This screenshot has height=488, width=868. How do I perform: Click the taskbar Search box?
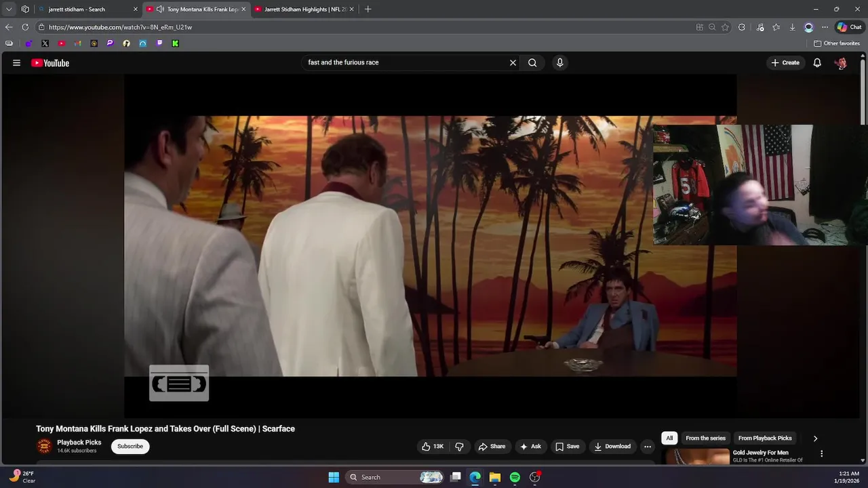pos(395,477)
